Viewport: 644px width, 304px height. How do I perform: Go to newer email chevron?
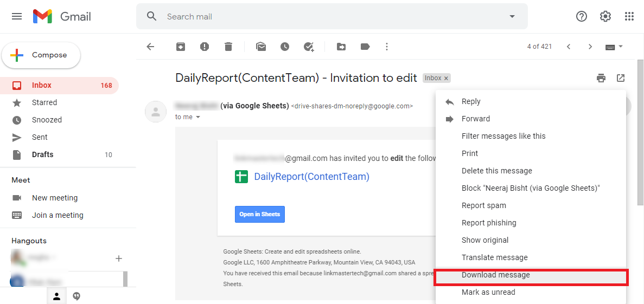tap(569, 47)
